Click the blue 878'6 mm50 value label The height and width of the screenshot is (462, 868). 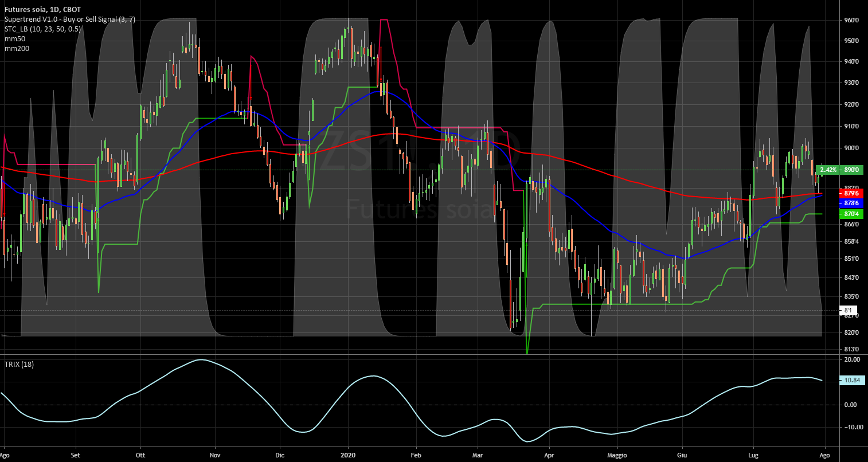[x=851, y=203]
